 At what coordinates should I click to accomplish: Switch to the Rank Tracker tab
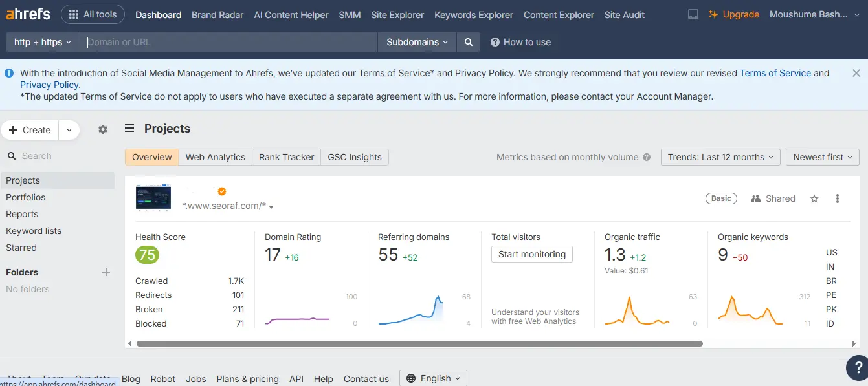coord(287,157)
